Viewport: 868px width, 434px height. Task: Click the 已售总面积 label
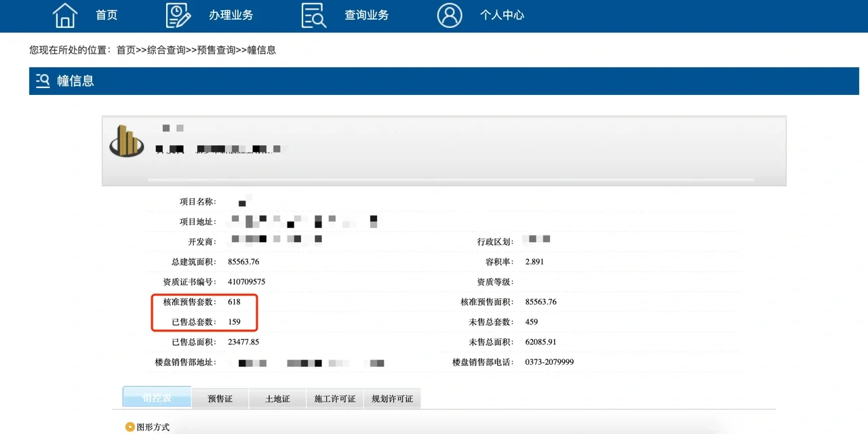(x=193, y=342)
